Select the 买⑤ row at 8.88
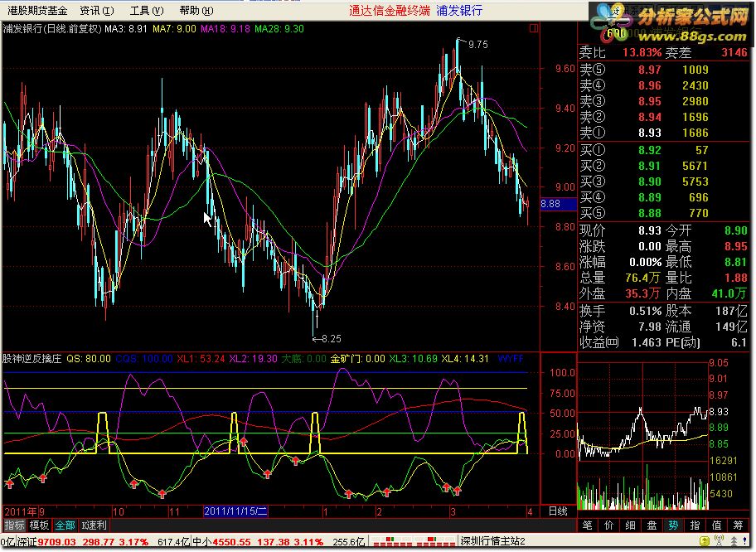This screenshot has width=756, height=552. point(663,213)
